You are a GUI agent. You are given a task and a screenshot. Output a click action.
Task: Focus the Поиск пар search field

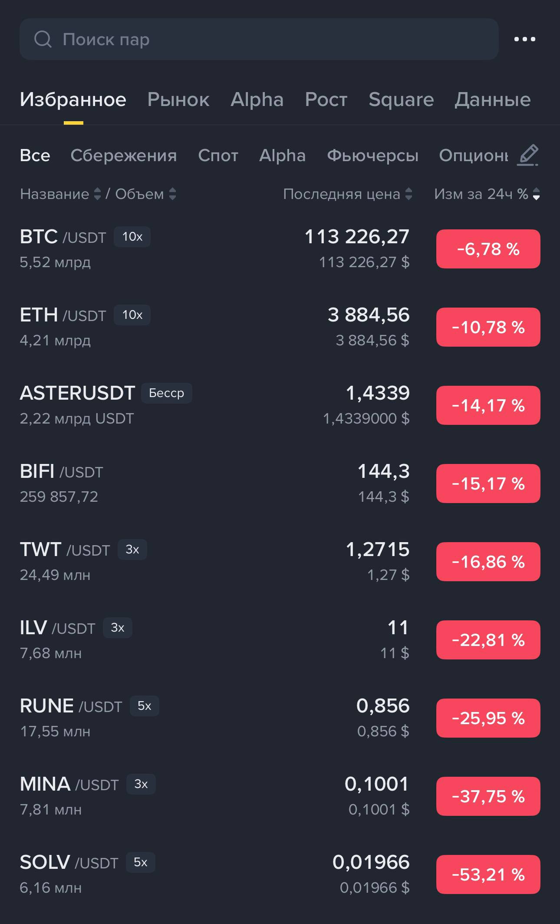(x=260, y=40)
